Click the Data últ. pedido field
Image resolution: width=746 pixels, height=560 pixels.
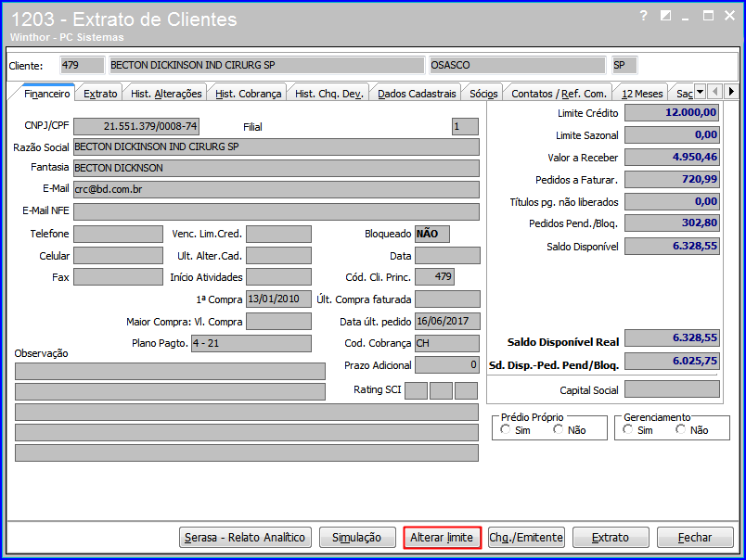(447, 322)
